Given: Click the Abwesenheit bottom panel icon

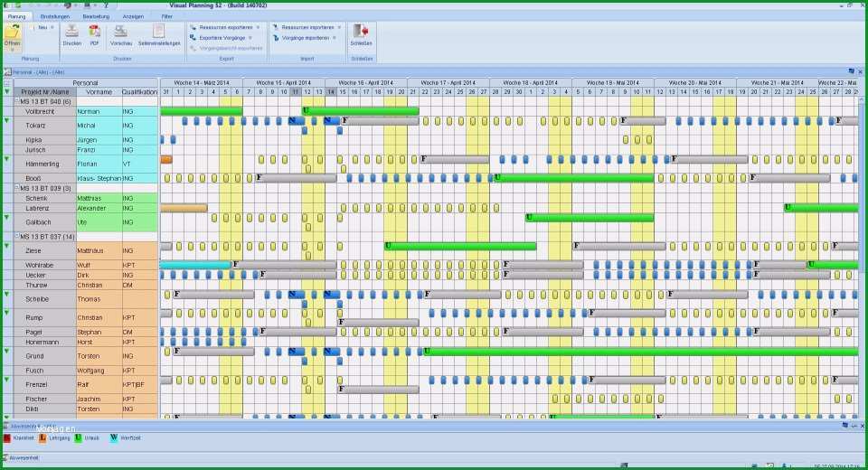Looking at the screenshot, I should (5, 458).
